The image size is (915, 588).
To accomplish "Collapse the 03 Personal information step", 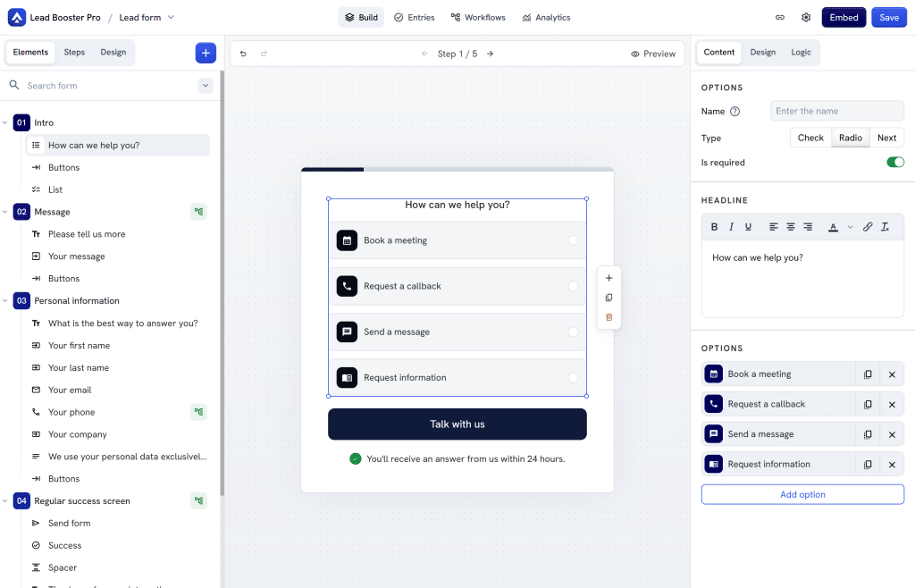I will click(5, 301).
